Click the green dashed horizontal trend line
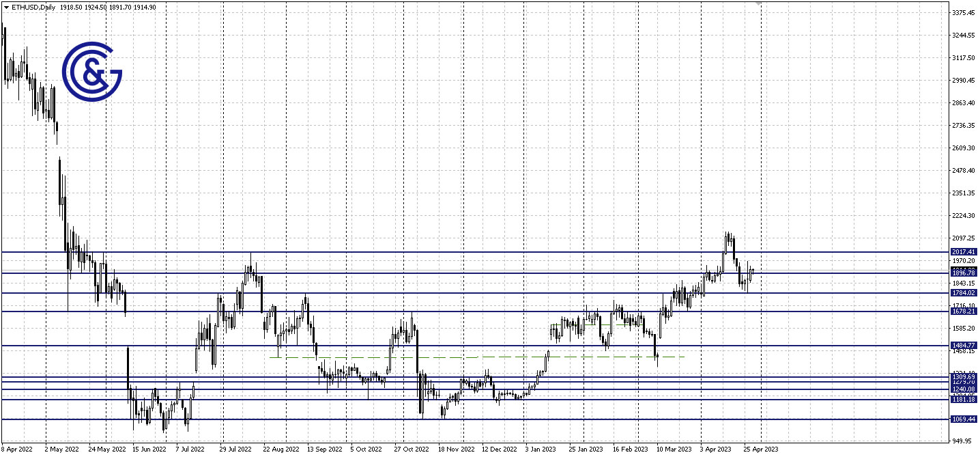 tap(580, 357)
